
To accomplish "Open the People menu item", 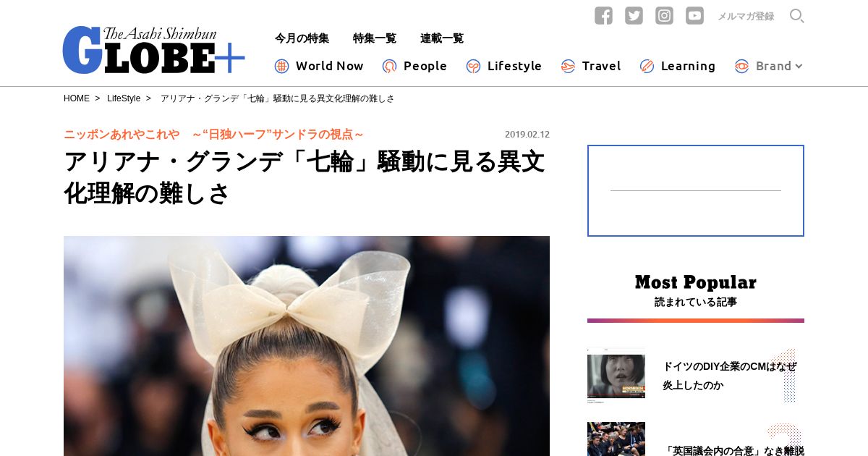I will coord(414,66).
